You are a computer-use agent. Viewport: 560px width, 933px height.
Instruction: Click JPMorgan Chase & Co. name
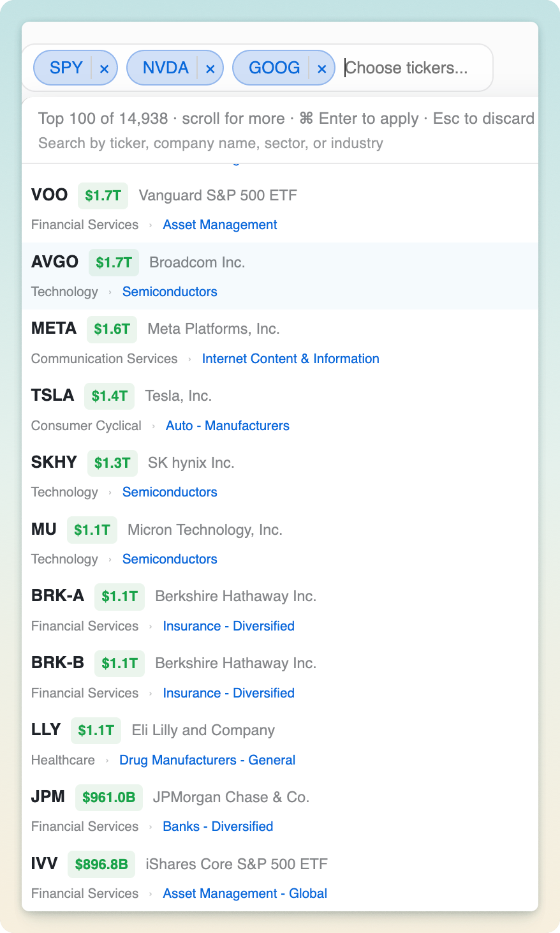tap(231, 797)
